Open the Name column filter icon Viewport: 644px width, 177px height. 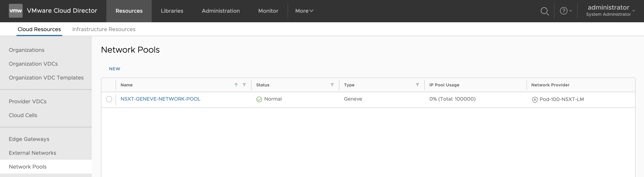244,85
